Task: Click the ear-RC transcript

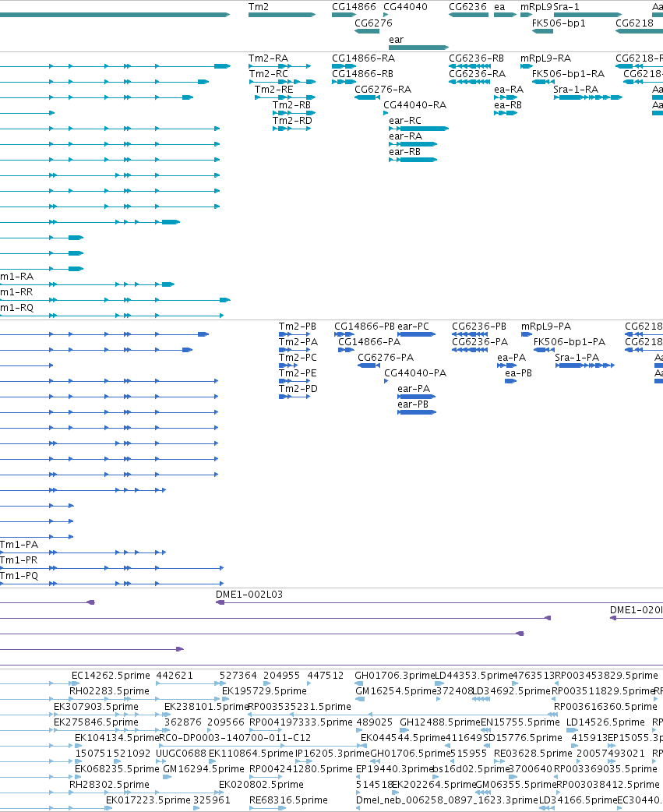Action: coord(418,129)
